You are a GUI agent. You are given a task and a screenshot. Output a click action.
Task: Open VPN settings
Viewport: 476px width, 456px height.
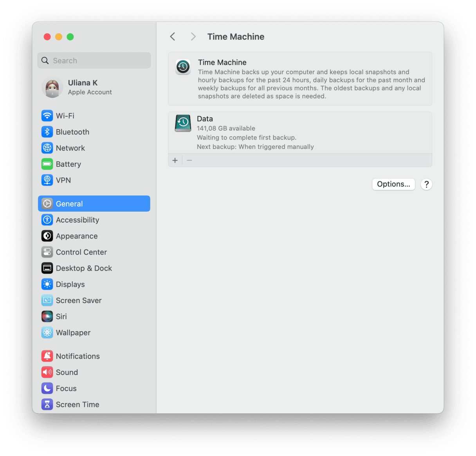pyautogui.click(x=94, y=180)
